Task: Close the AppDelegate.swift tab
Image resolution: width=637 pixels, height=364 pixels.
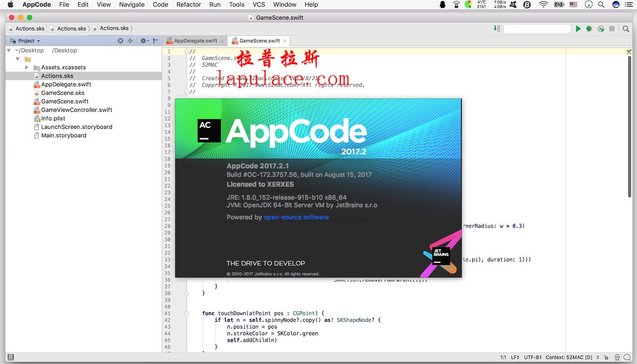Action: tap(222, 41)
